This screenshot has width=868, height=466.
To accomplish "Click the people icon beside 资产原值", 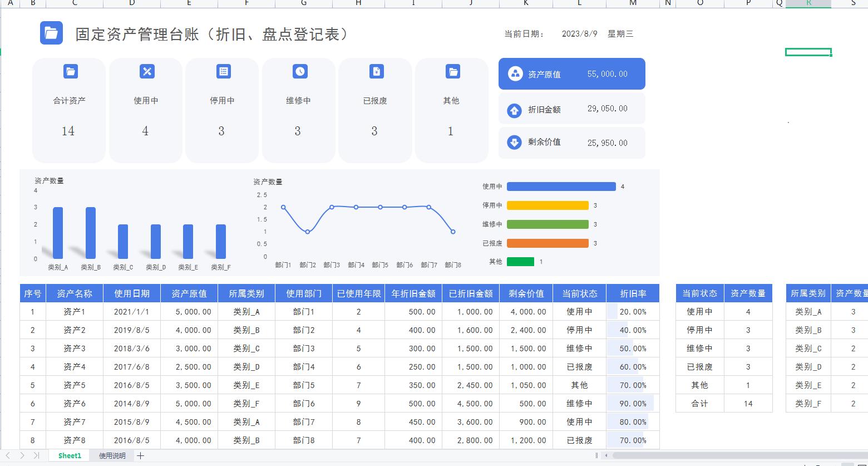I will coord(515,74).
